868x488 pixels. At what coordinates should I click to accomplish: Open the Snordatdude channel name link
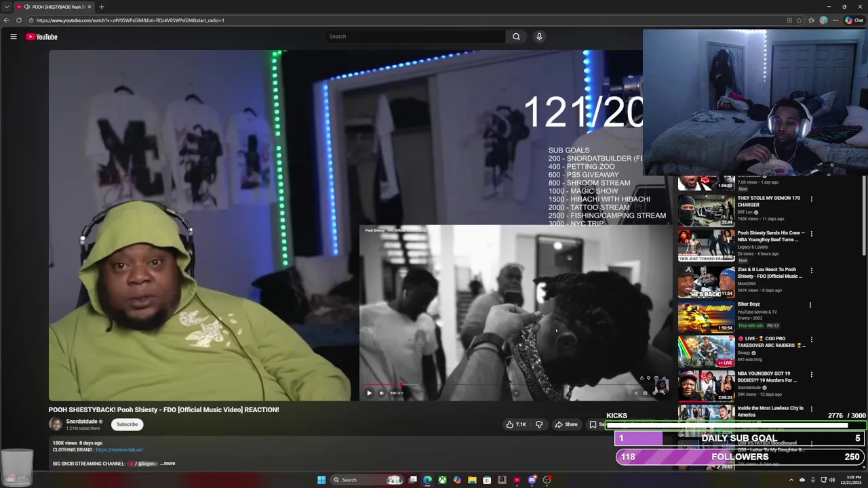click(81, 422)
